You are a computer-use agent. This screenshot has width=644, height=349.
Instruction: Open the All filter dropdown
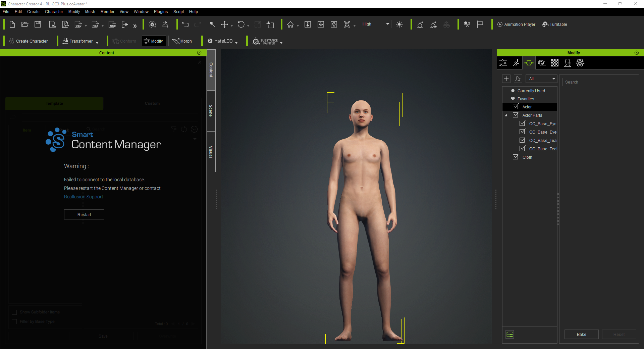pos(541,79)
